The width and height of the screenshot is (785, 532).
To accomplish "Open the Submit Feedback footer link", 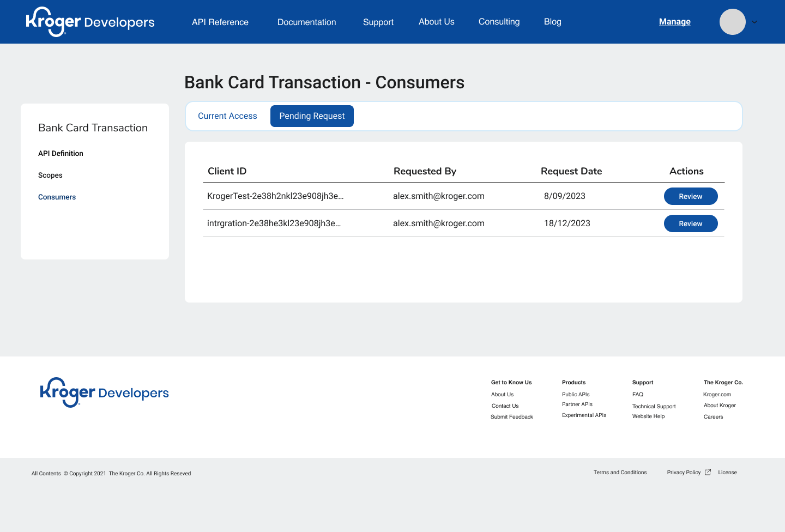I will [512, 417].
